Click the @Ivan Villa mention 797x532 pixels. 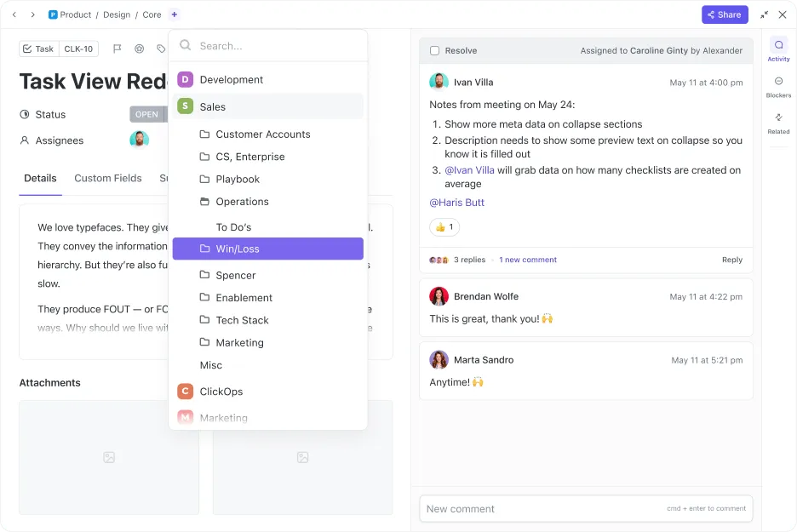coord(469,170)
